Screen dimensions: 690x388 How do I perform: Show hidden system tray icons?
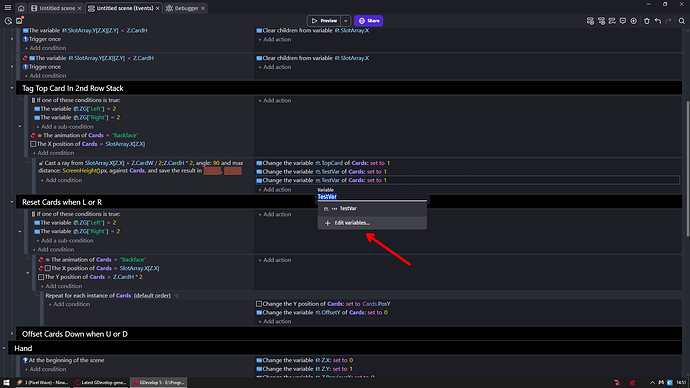pyautogui.click(x=652, y=383)
